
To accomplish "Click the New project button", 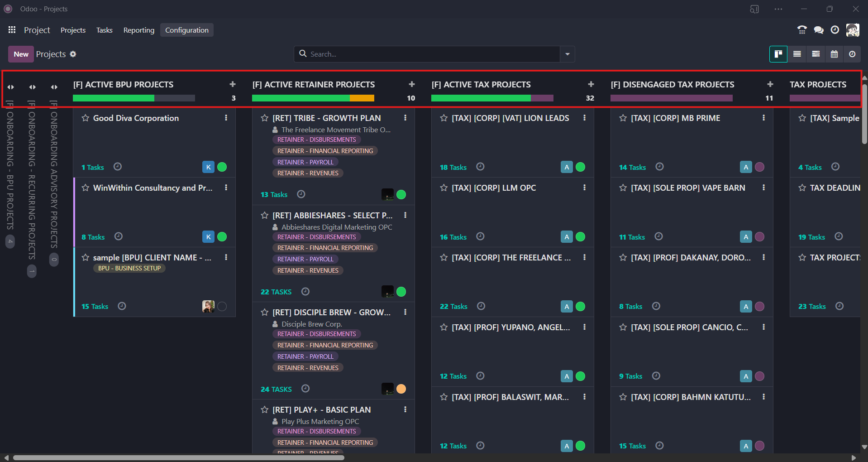I will [x=21, y=54].
